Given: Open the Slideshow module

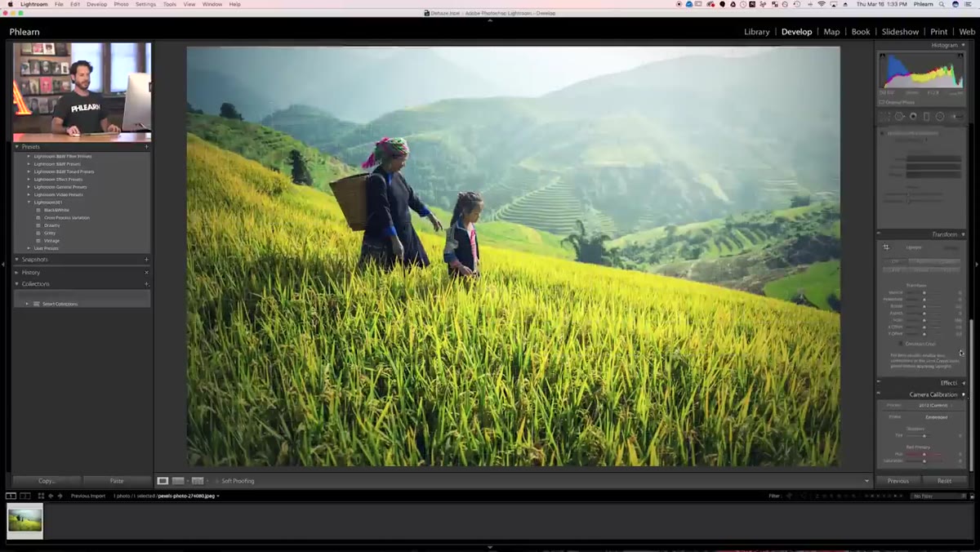Looking at the screenshot, I should (x=900, y=32).
